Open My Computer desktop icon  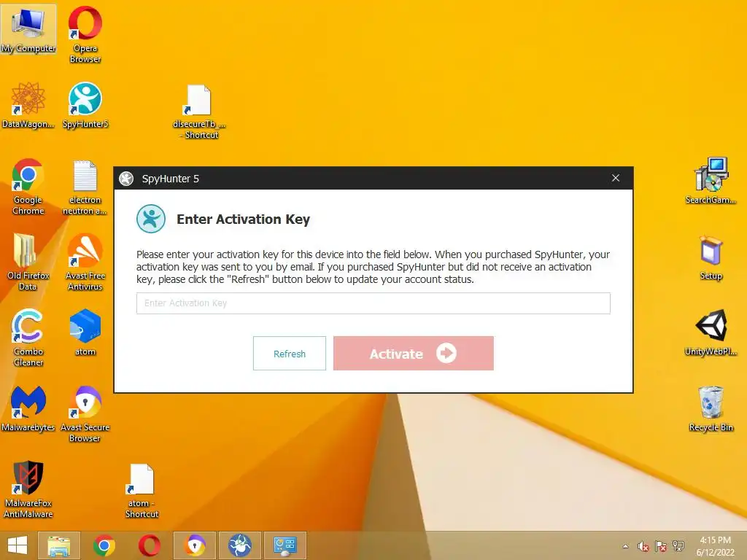(x=28, y=29)
